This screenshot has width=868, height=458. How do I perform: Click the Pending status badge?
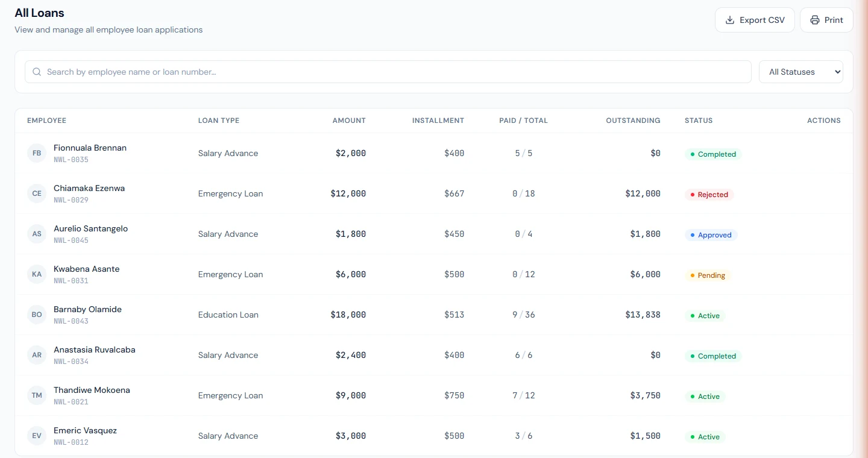(708, 275)
